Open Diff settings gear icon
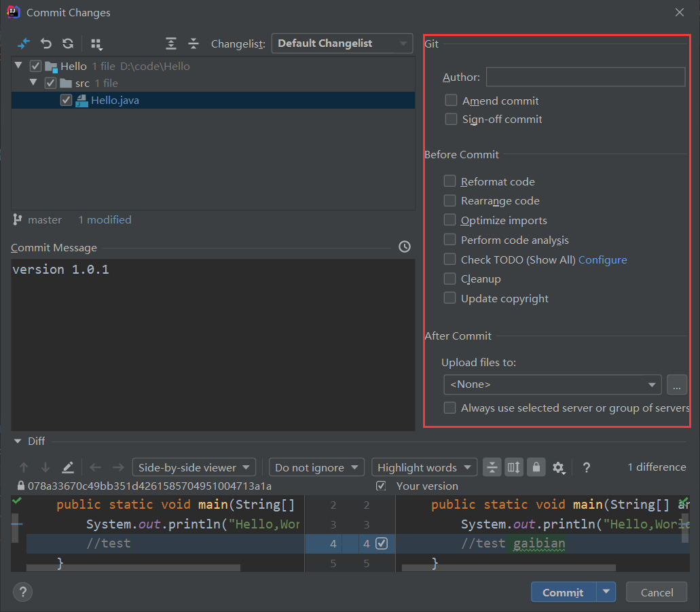This screenshot has height=612, width=700. point(559,468)
